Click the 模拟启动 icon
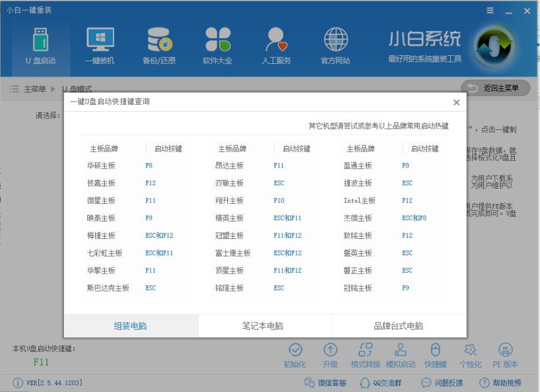 [x=401, y=356]
